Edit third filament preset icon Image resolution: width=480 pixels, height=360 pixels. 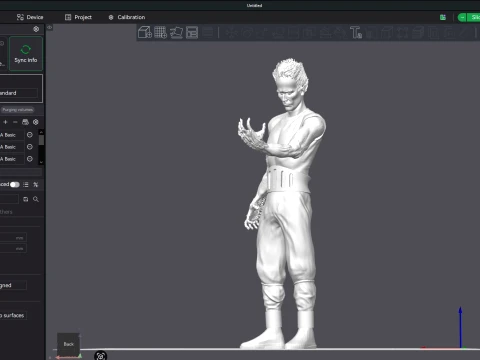[x=30, y=159]
